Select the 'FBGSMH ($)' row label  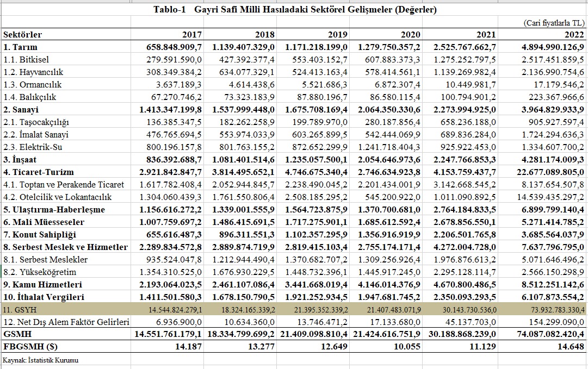[x=30, y=347]
